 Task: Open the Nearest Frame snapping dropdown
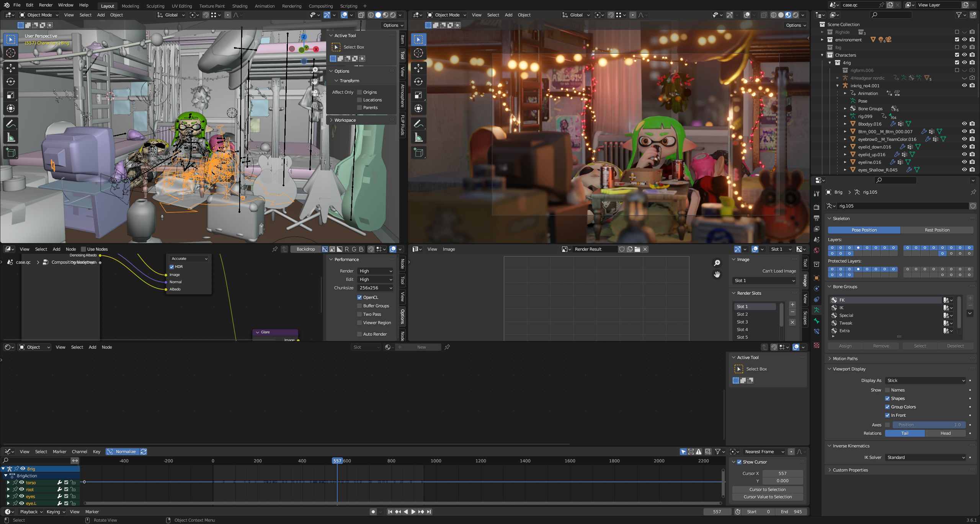coord(764,452)
